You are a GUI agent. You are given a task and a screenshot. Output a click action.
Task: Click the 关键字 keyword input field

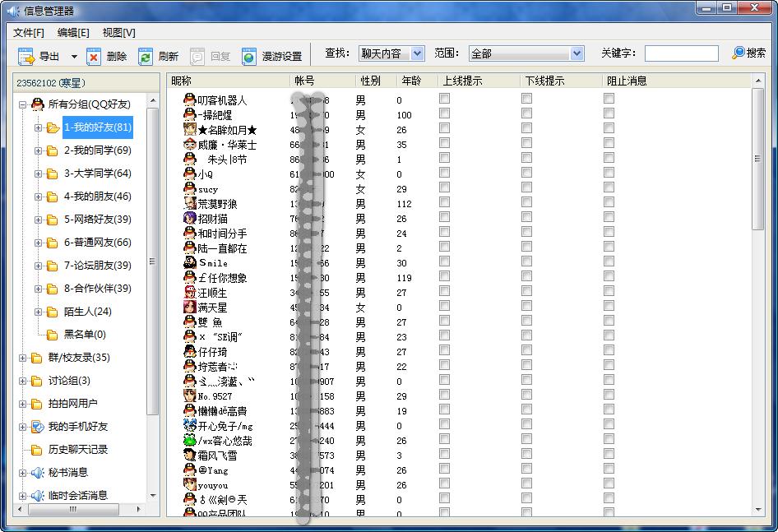[681, 53]
